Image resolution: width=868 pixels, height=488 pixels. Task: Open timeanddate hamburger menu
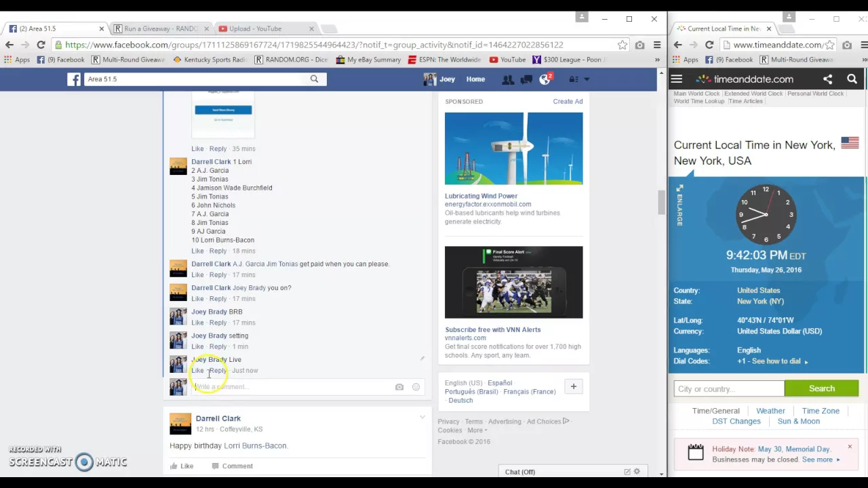(676, 79)
